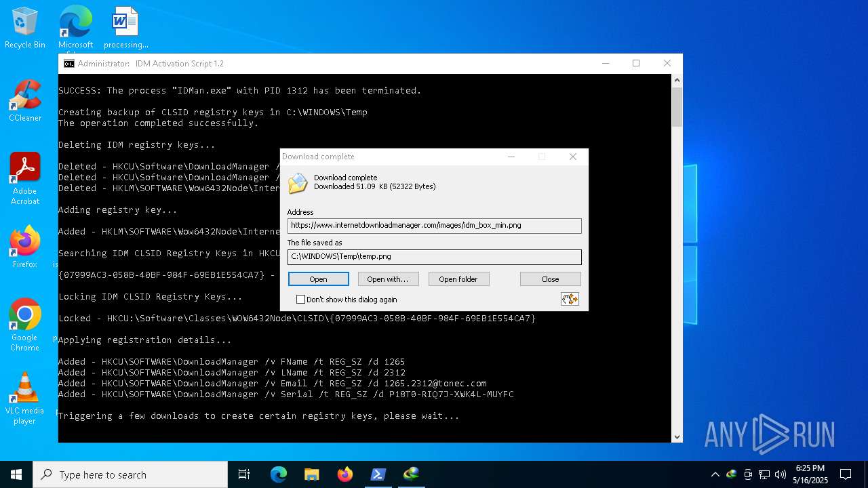Screen dimensions: 868x488
Task: Open the Adobe Acrobat desktop shortcut
Action: click(x=25, y=179)
